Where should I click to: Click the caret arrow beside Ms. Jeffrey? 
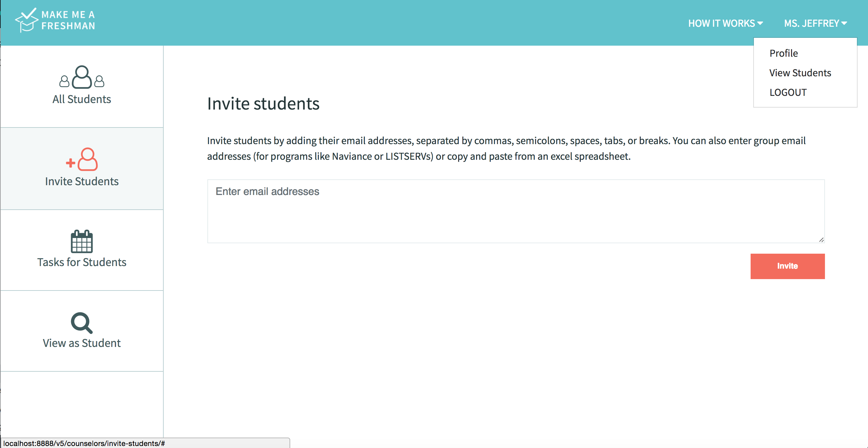click(845, 23)
